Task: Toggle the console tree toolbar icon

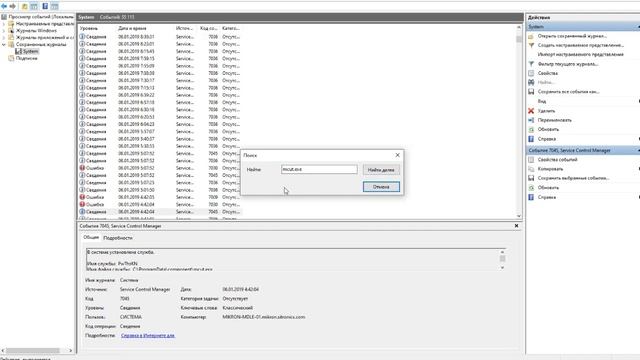Action: tap(34, 6)
